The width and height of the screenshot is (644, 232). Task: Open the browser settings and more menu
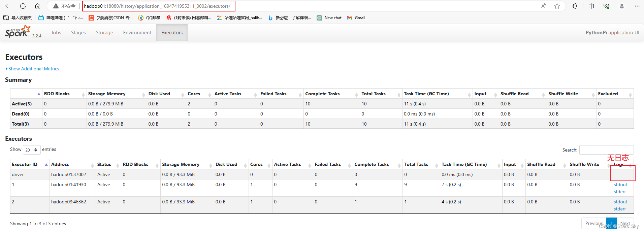[x=637, y=6]
